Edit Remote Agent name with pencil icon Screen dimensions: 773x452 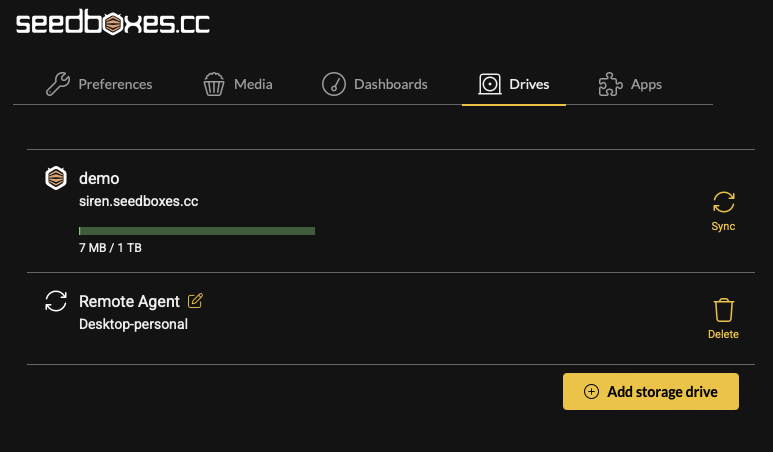[x=195, y=300]
